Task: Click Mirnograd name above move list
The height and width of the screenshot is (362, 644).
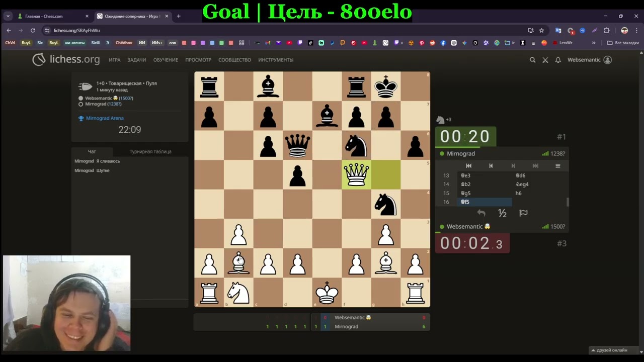Action: coord(461,154)
